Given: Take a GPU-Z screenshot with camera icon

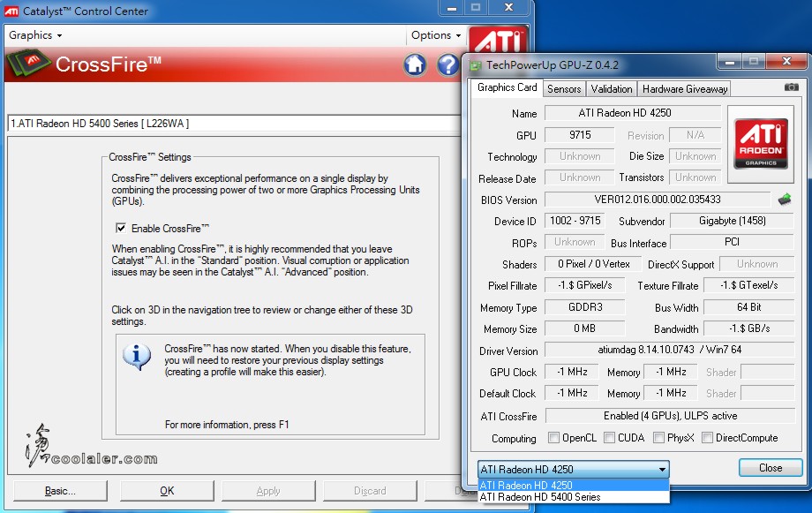Looking at the screenshot, I should 792,87.
